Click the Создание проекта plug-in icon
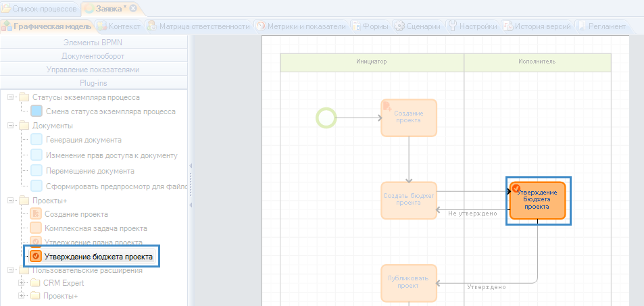 click(36, 214)
